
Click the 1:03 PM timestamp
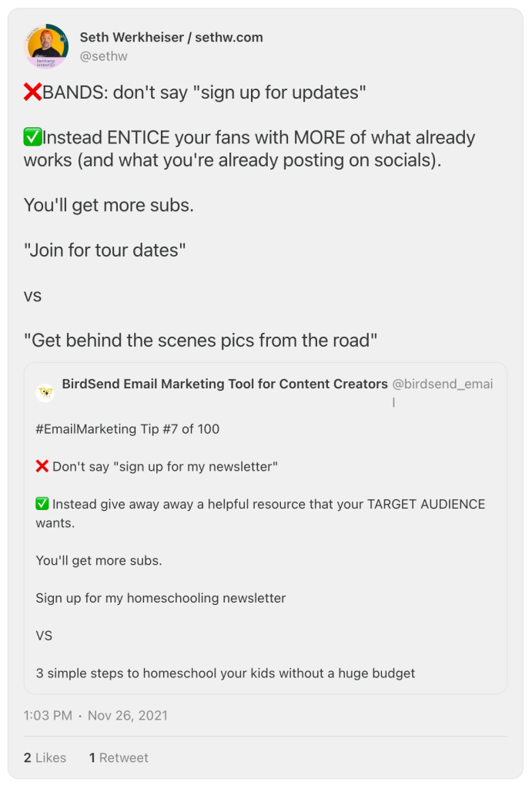coord(48,716)
